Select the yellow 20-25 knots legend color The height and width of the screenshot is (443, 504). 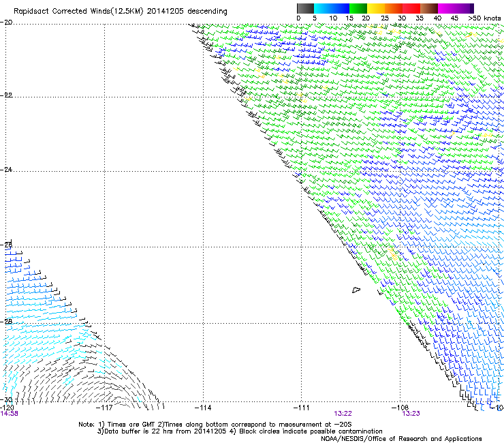pos(376,8)
